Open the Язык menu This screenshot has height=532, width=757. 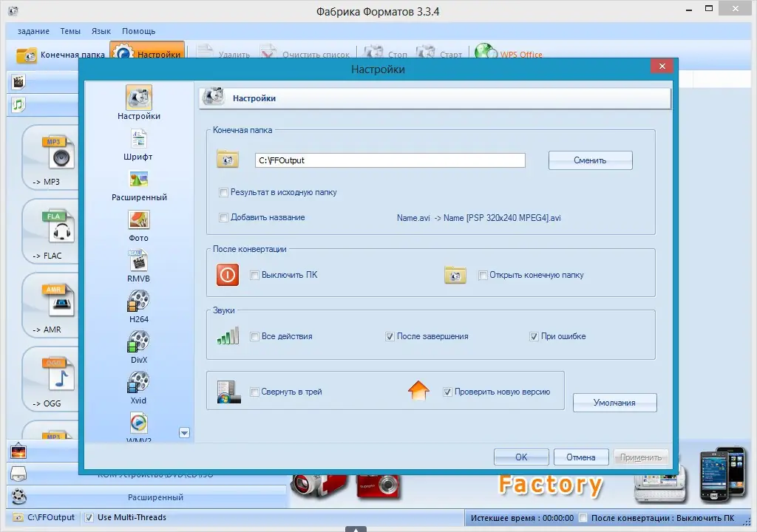click(101, 31)
